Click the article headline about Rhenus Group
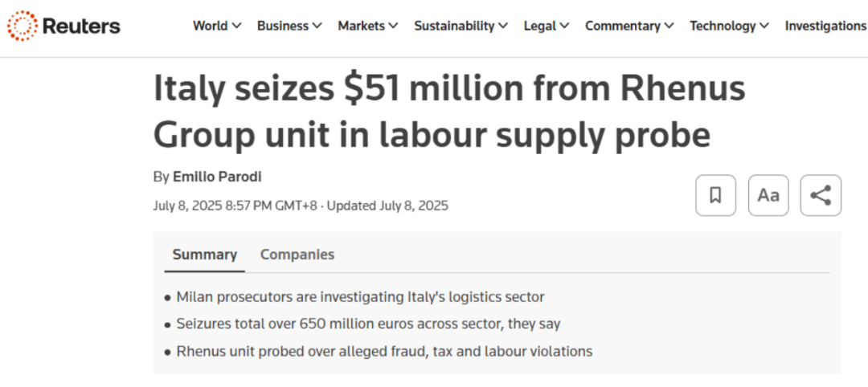868x387 pixels. click(x=449, y=111)
